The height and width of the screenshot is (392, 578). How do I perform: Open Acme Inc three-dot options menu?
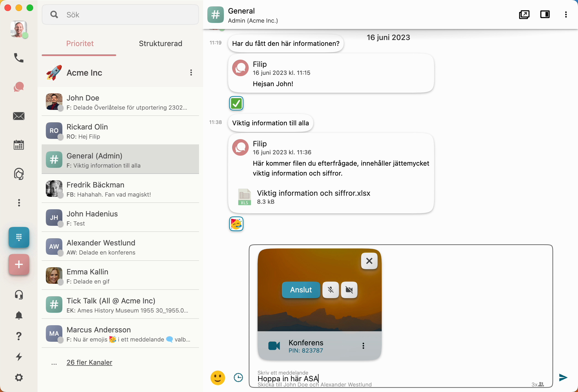[191, 73]
